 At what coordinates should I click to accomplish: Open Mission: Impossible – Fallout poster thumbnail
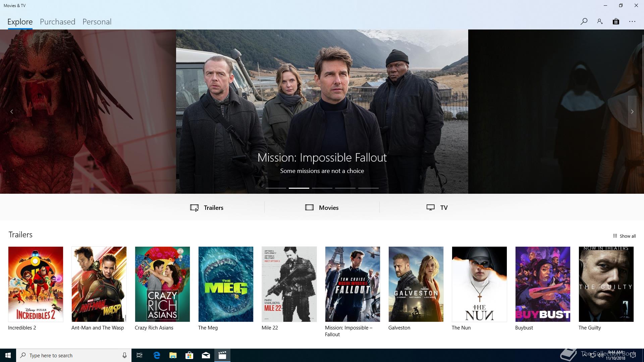353,284
